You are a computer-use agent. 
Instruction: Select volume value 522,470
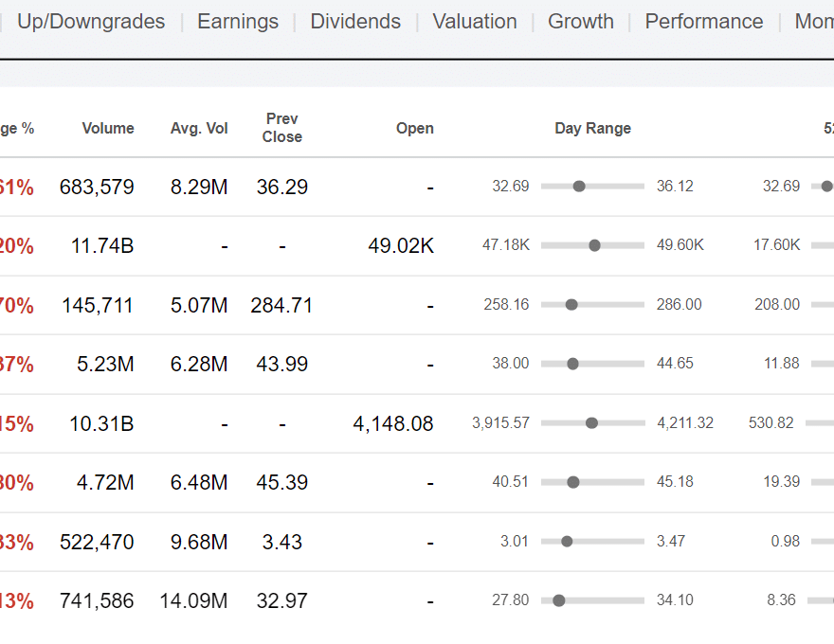click(97, 543)
